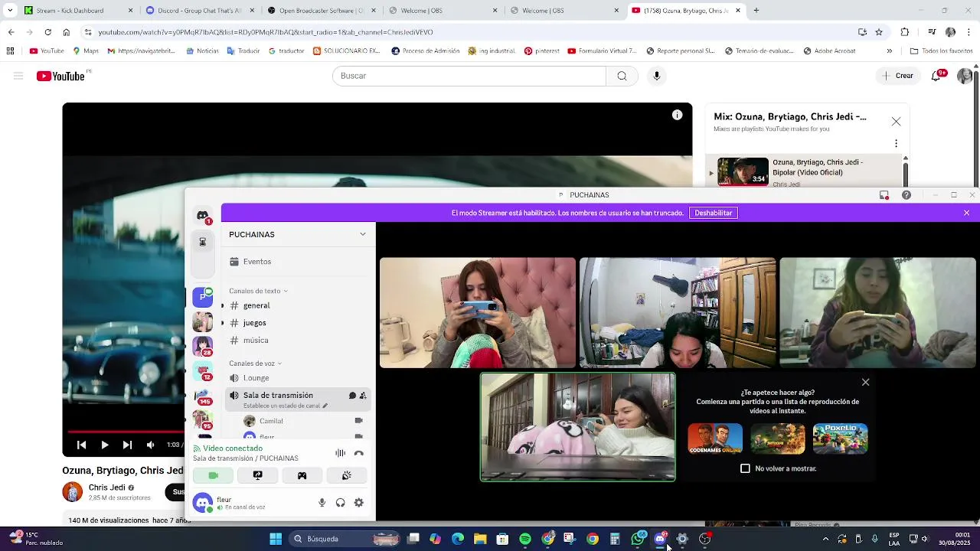The width and height of the screenshot is (980, 551).
Task: Open Spotify from the taskbar
Action: pyautogui.click(x=525, y=539)
